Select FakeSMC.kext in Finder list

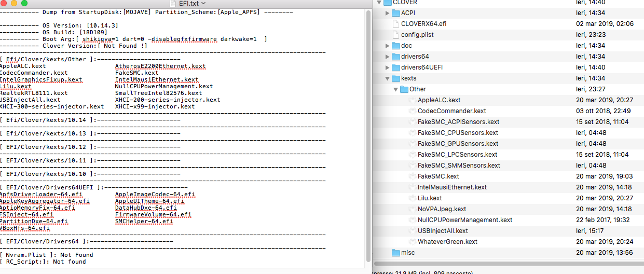point(438,176)
